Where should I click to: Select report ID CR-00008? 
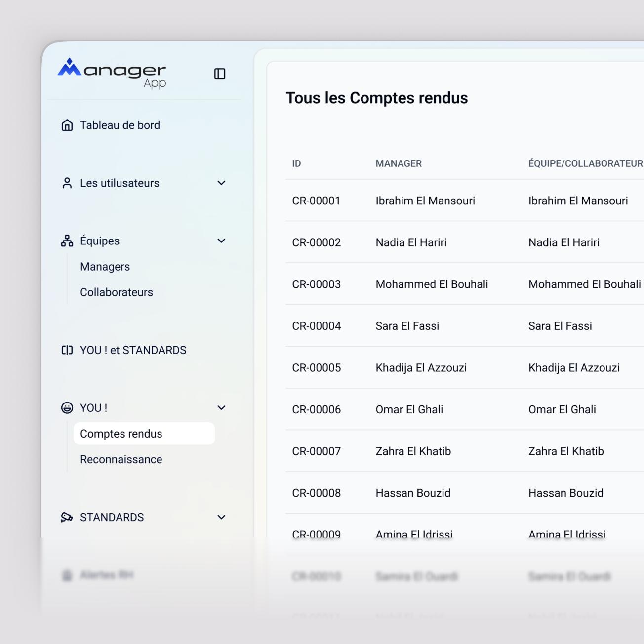317,493
